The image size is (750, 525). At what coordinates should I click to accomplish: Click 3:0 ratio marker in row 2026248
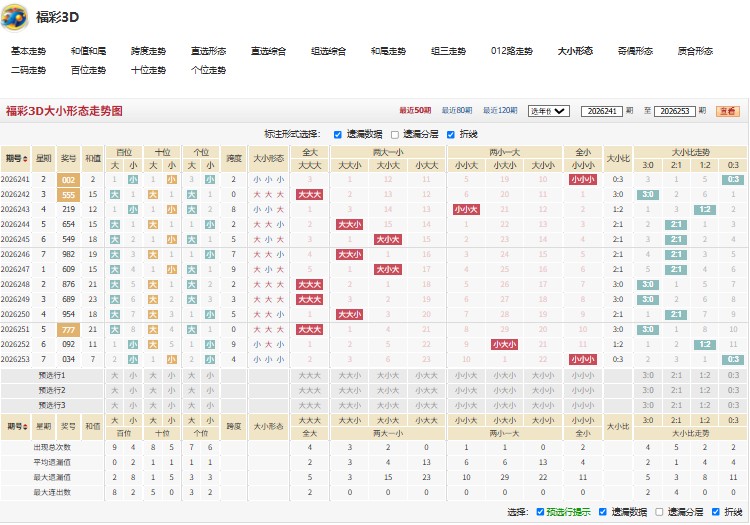coord(648,284)
